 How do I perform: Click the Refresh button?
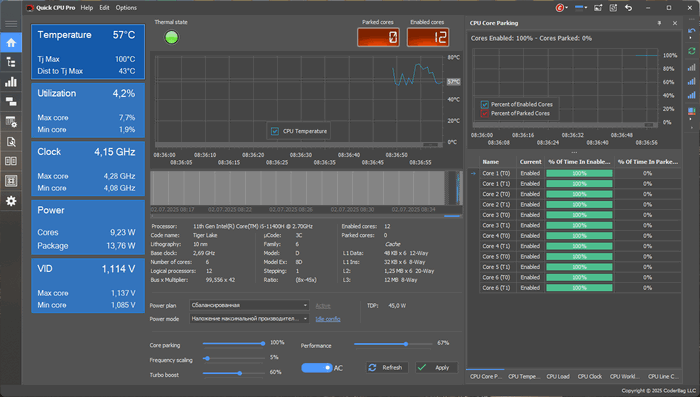coord(387,368)
